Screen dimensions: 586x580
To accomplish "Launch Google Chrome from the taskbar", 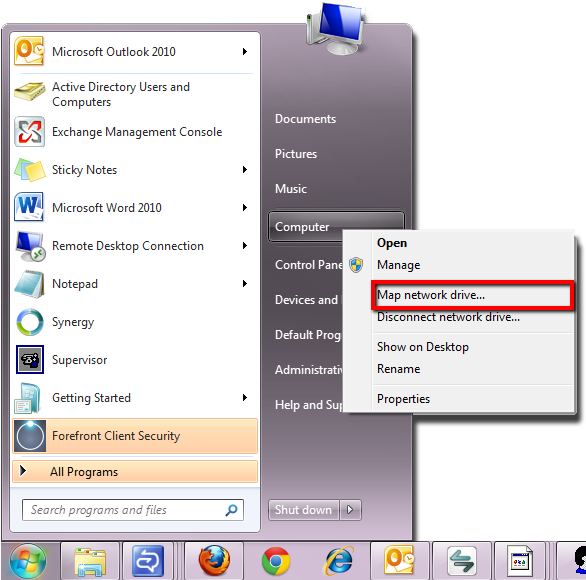I will point(276,561).
